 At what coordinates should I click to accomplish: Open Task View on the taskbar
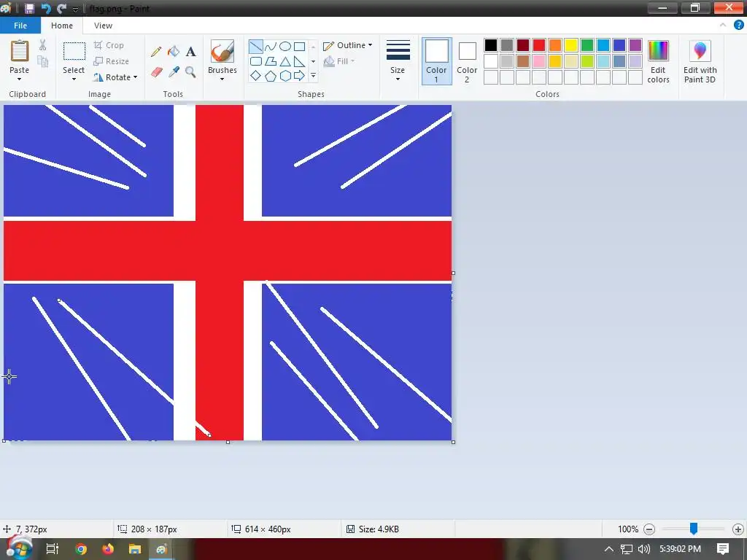tap(52, 549)
